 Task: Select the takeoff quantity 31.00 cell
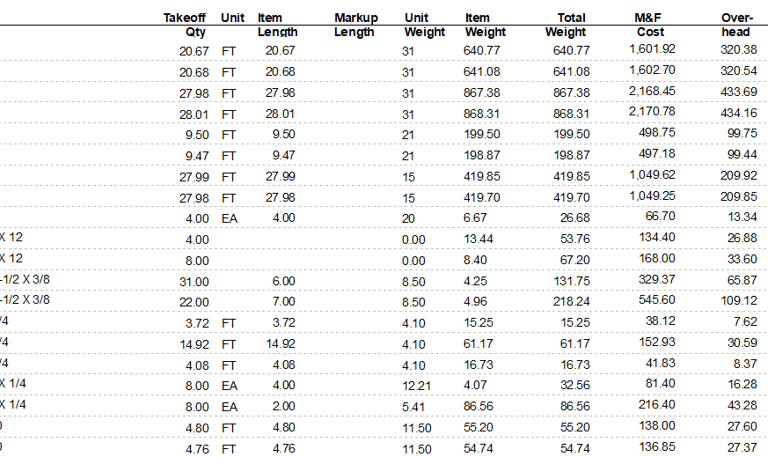click(194, 282)
